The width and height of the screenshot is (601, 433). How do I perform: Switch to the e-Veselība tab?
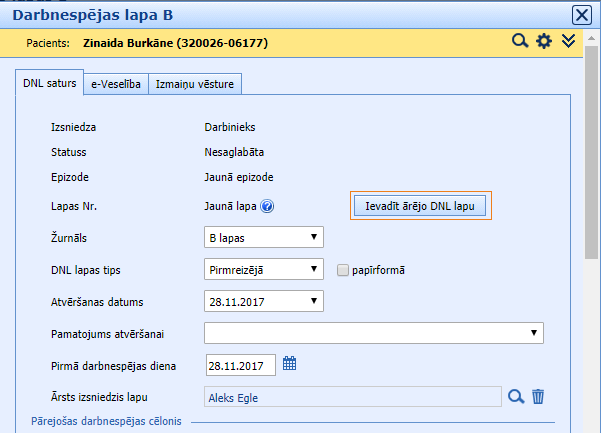pos(116,85)
